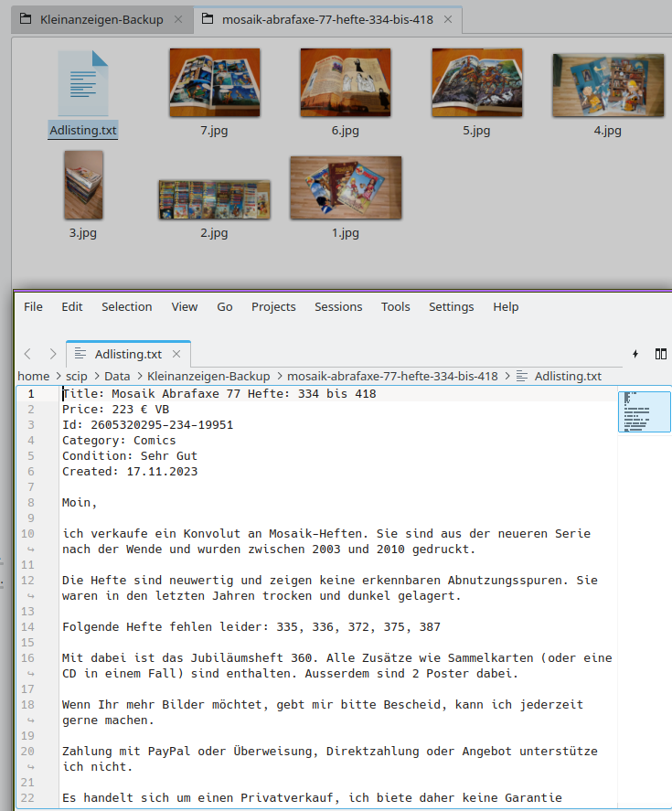Close the mosaik-abrafaxe folder tab

tap(447, 19)
